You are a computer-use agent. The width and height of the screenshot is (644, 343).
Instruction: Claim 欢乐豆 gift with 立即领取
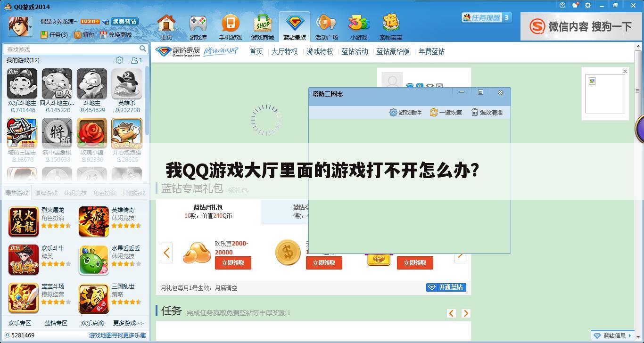233,263
